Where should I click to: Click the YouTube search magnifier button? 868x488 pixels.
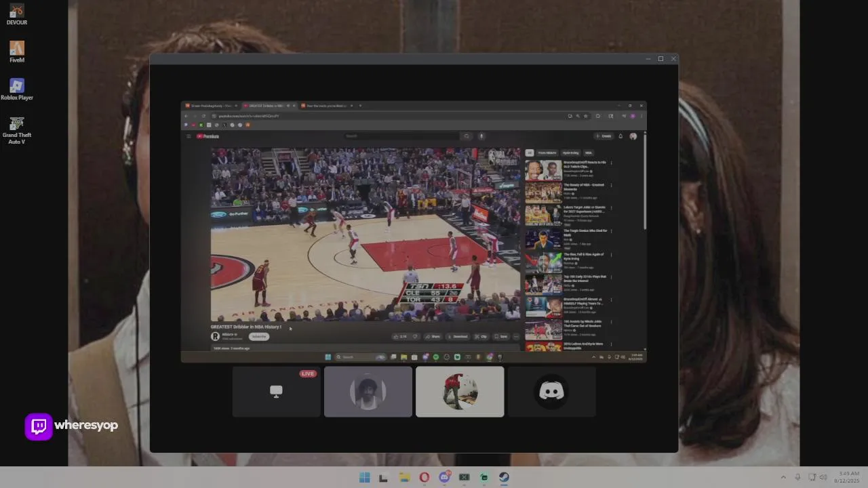(466, 136)
